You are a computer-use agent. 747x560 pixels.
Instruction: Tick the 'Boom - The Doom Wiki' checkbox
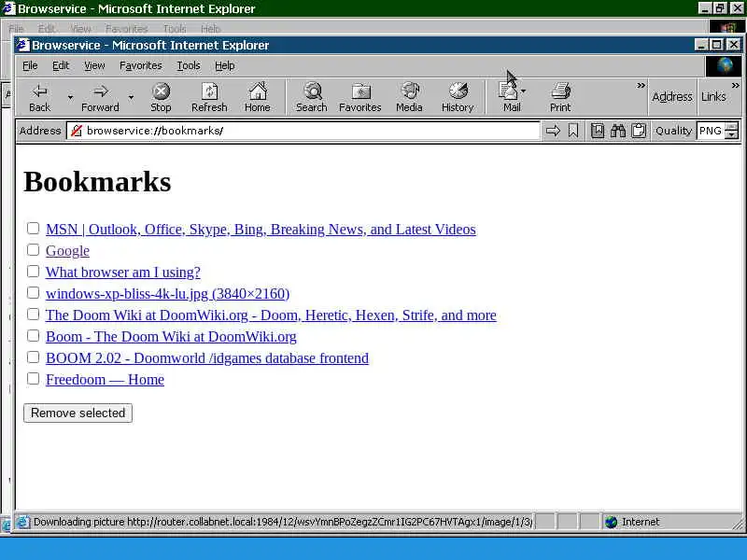pos(33,336)
